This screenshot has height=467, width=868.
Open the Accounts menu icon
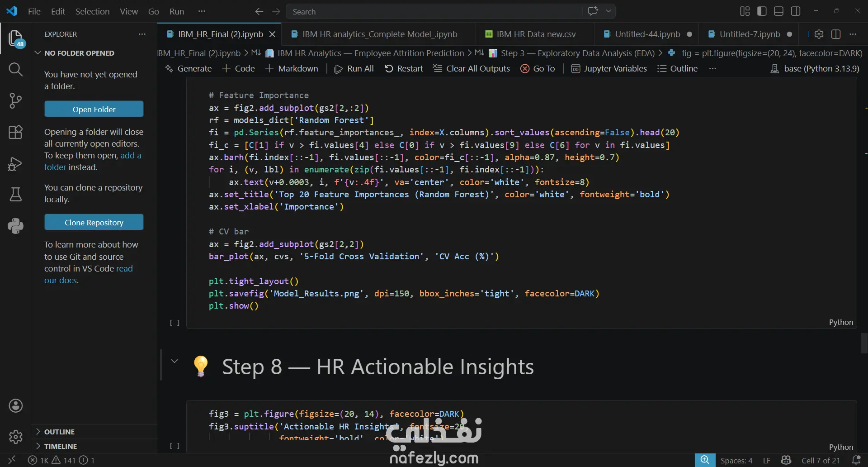pos(16,406)
